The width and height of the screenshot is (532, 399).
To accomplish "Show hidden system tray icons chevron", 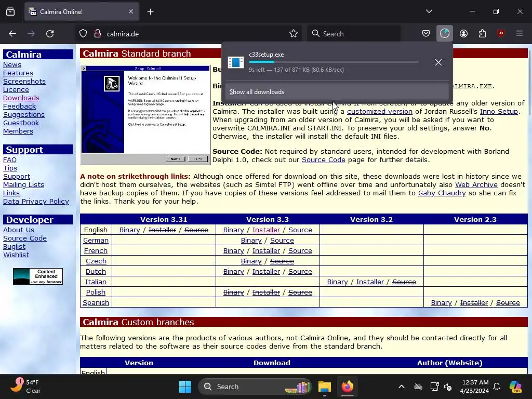I will pos(402,387).
